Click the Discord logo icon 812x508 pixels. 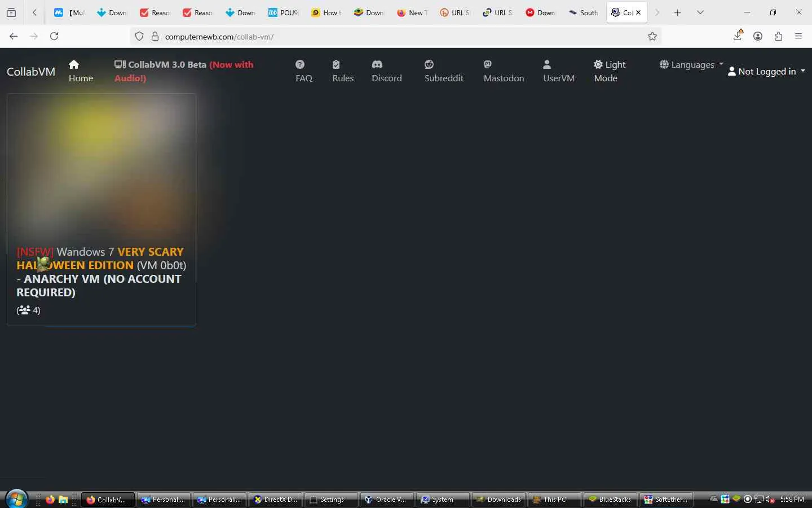pyautogui.click(x=377, y=64)
